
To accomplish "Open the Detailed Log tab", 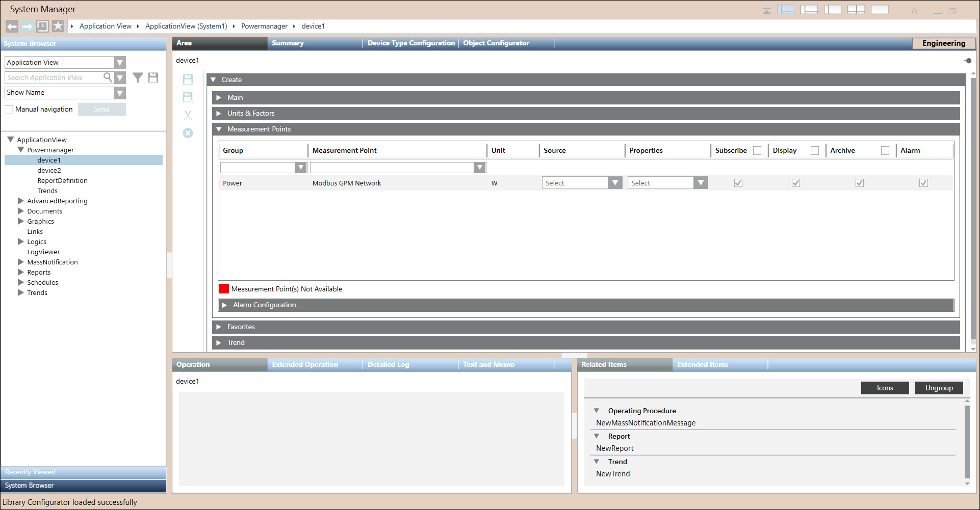I will (x=389, y=365).
